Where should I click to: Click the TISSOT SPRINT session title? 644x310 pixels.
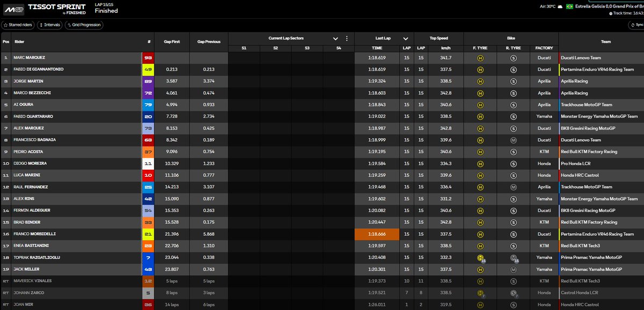click(x=57, y=6)
